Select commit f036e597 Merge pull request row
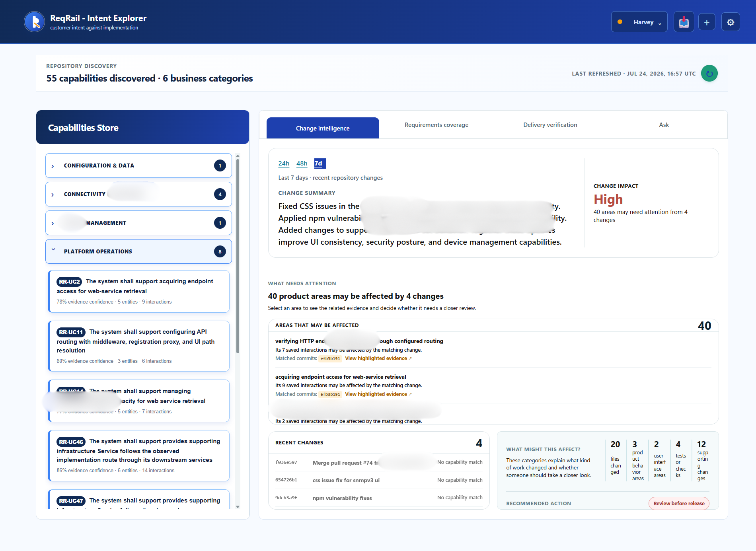 379,462
